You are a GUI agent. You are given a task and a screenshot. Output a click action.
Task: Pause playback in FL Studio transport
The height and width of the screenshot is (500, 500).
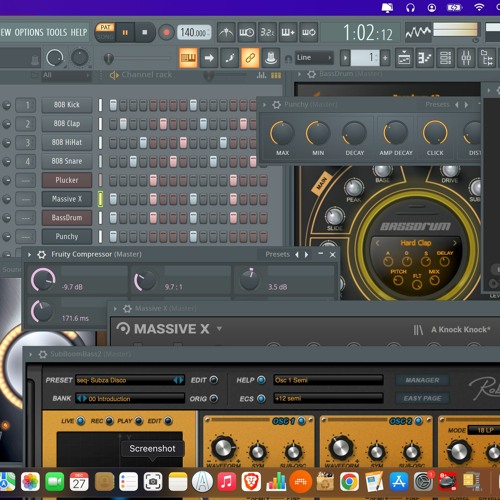click(x=125, y=33)
